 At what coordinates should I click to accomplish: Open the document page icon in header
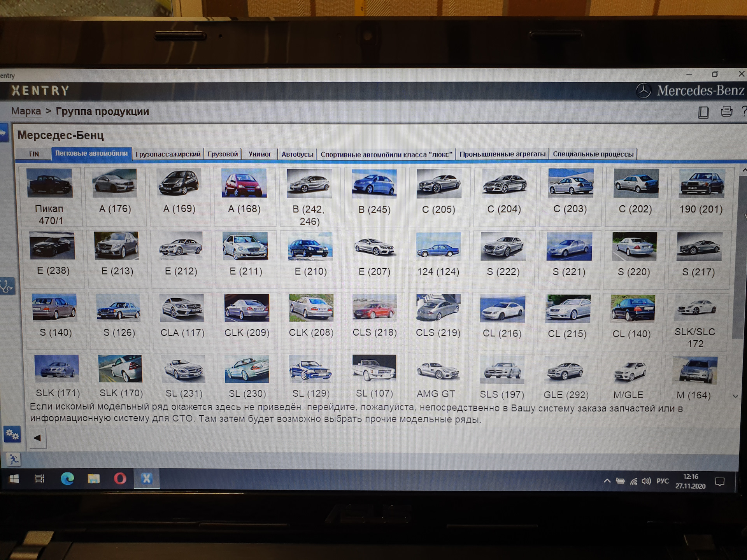coord(703,112)
